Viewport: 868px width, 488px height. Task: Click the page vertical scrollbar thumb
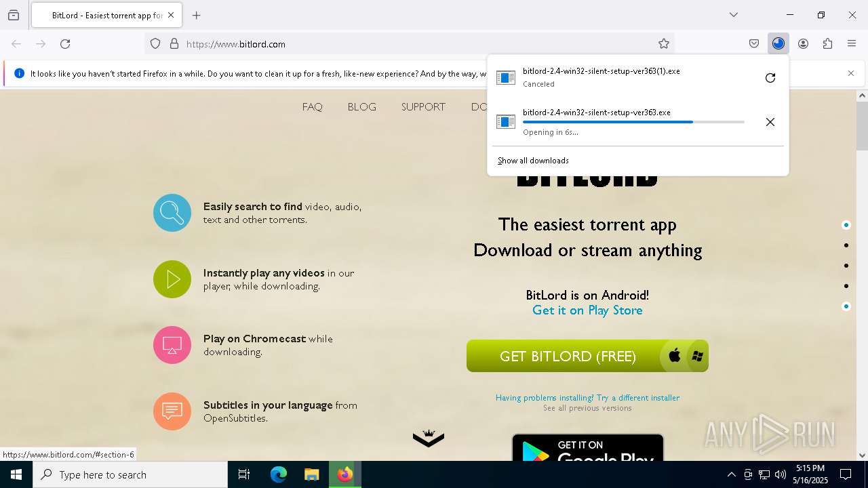[x=862, y=126]
